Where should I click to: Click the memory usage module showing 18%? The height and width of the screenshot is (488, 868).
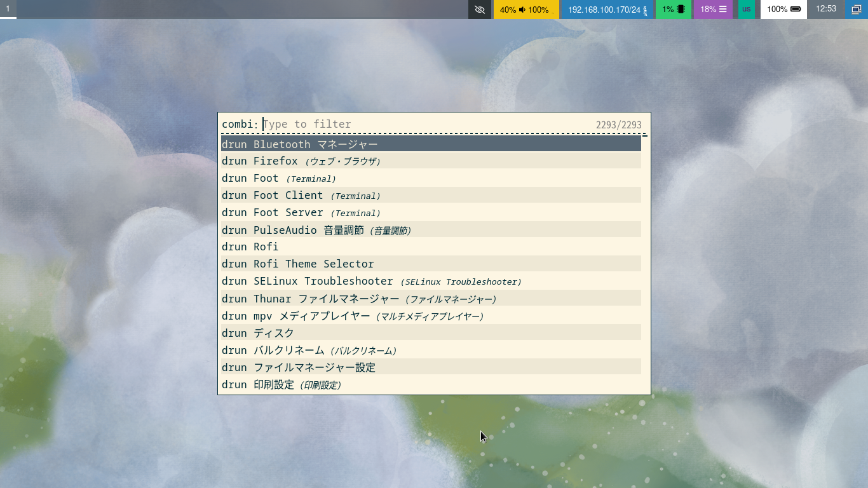pyautogui.click(x=713, y=10)
